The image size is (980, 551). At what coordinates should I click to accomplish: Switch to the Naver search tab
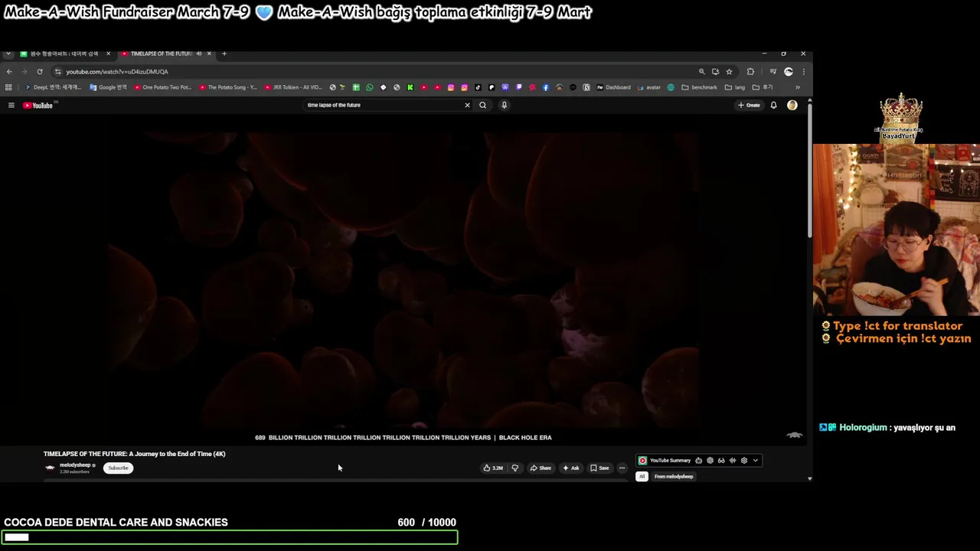coord(65,54)
